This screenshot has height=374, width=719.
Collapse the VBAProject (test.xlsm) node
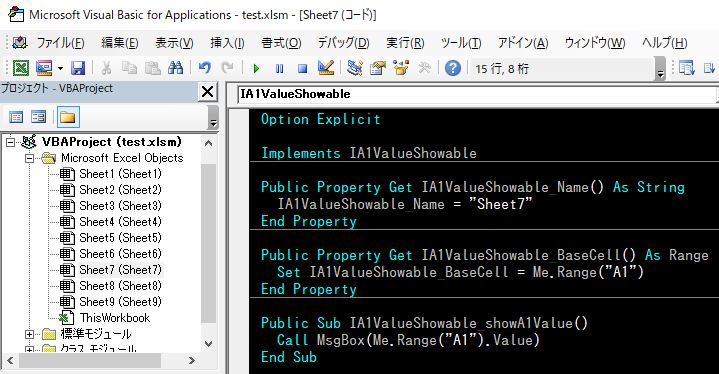11,143
